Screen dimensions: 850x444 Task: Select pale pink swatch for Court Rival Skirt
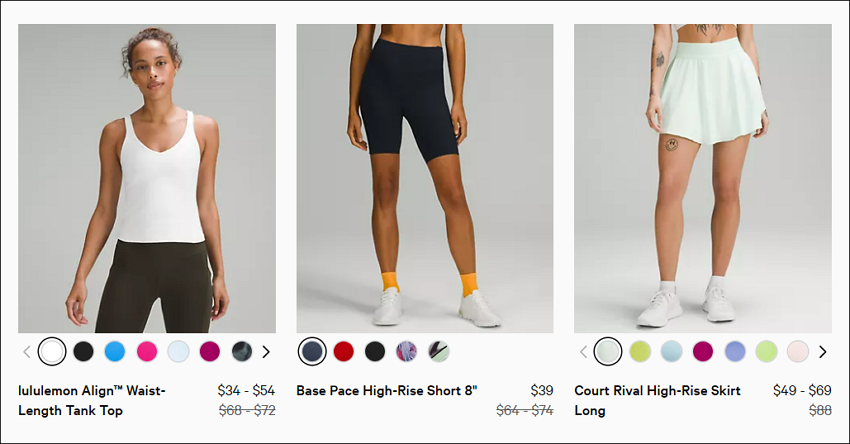click(x=798, y=351)
